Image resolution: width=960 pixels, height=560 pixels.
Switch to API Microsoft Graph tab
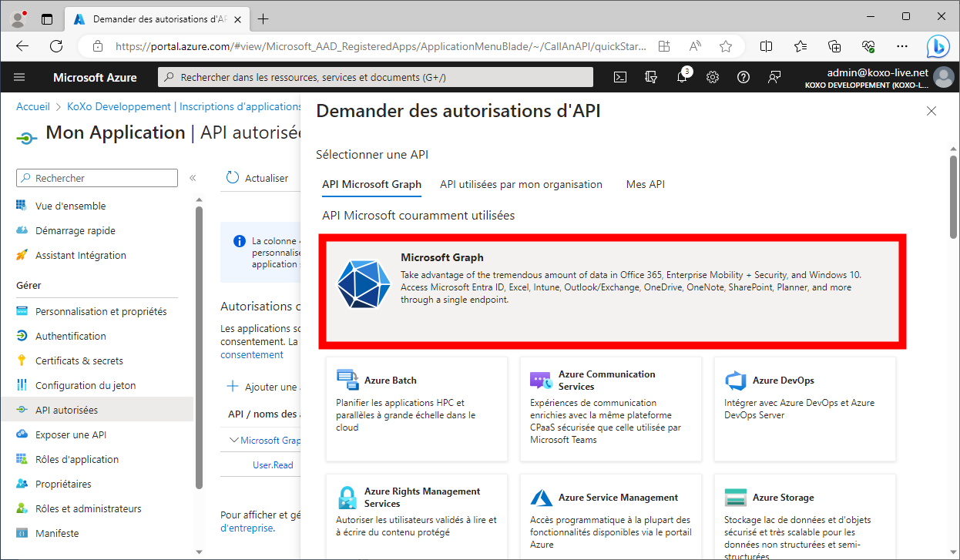pyautogui.click(x=371, y=184)
